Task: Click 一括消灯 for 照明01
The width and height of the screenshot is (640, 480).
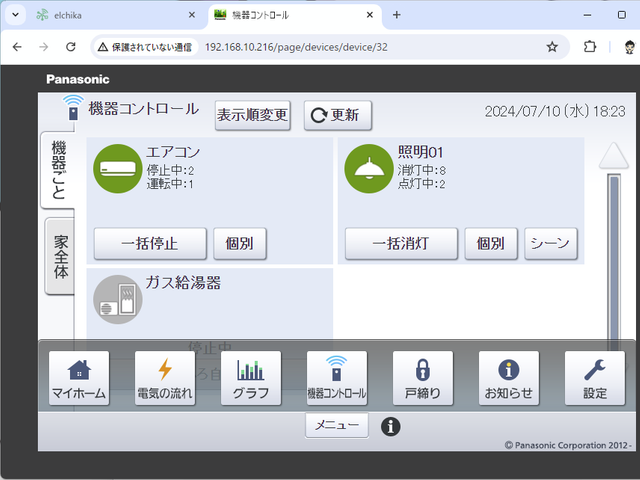Action: coord(401,244)
